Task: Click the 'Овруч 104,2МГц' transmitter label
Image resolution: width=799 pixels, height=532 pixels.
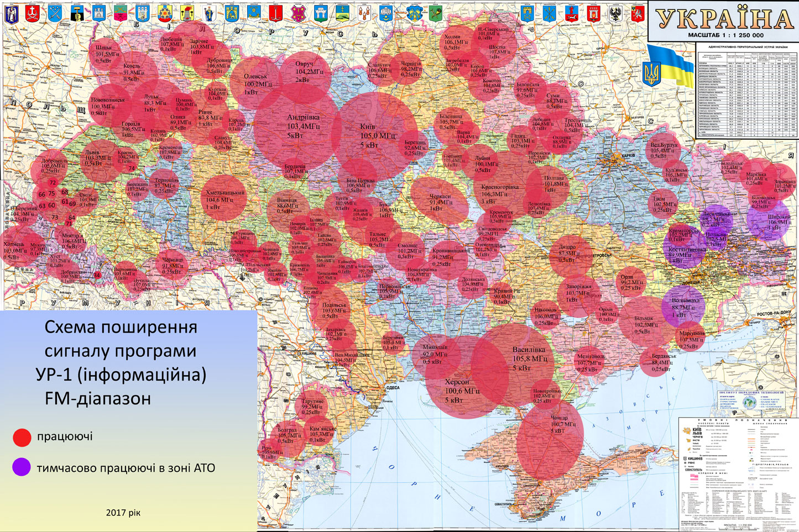Action: (310, 71)
